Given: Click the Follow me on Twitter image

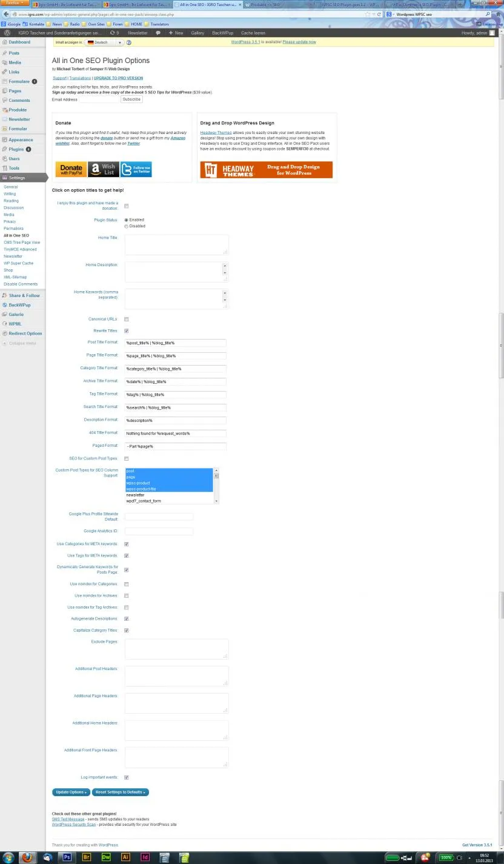Looking at the screenshot, I should [136, 169].
